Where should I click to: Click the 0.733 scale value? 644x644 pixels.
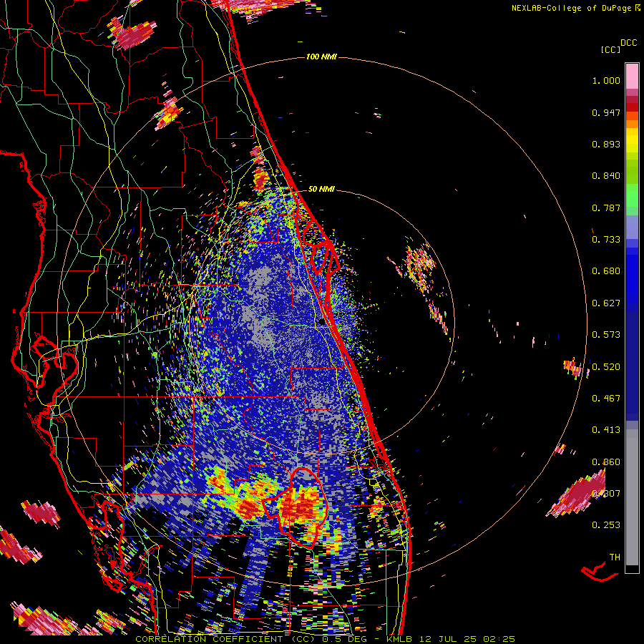point(606,240)
